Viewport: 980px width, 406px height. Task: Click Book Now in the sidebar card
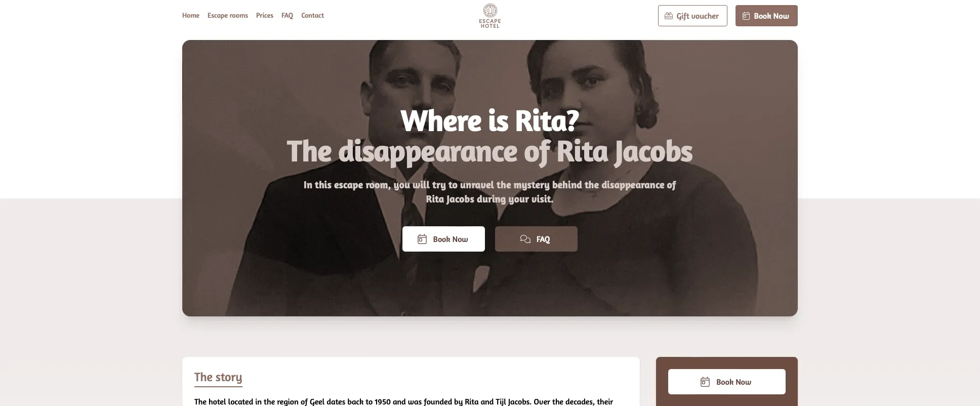(x=727, y=382)
